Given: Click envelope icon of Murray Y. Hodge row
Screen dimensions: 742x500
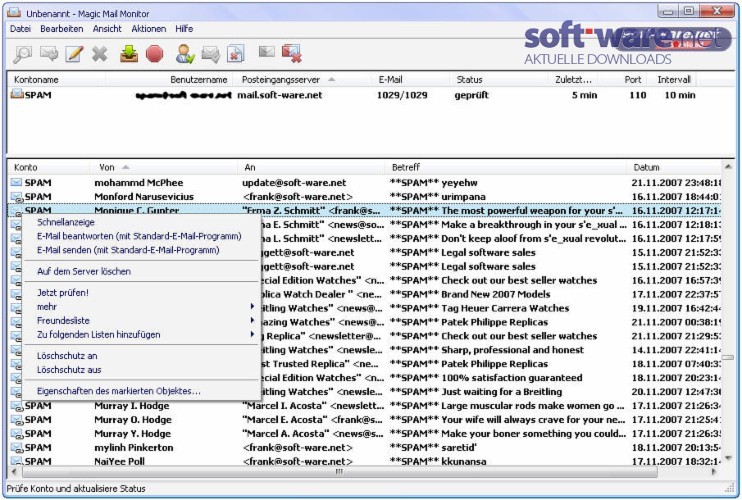Looking at the screenshot, I should pos(17,434).
